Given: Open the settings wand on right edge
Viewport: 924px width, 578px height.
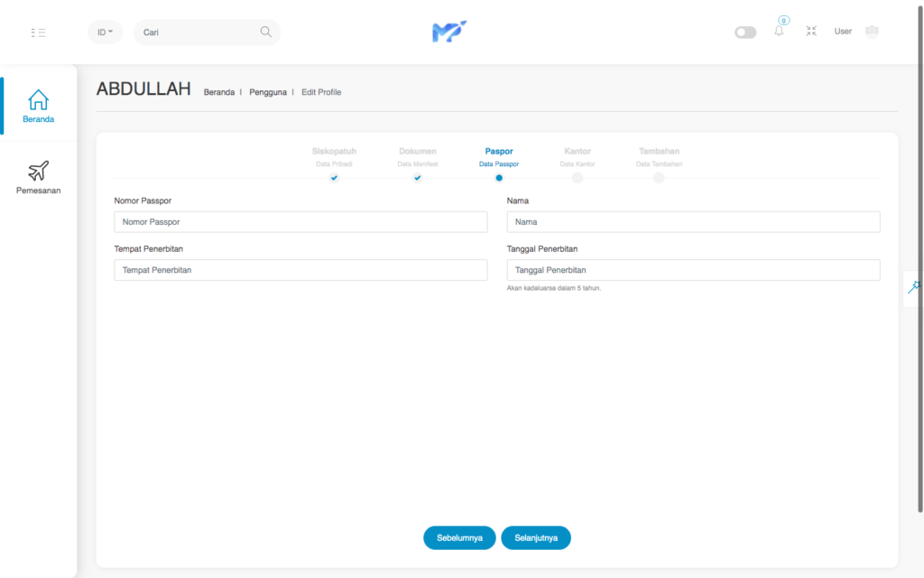Looking at the screenshot, I should pos(914,286).
